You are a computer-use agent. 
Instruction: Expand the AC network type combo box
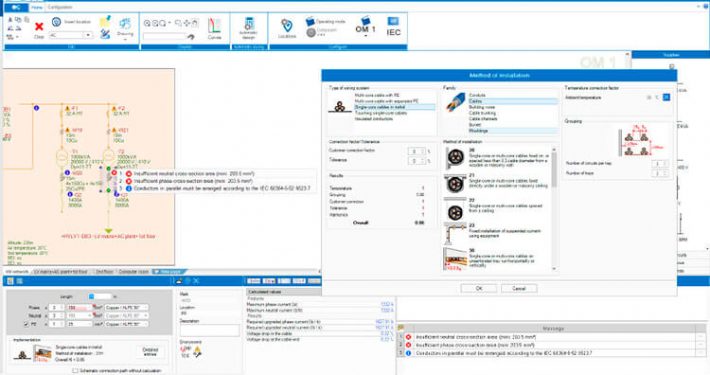pos(88,35)
